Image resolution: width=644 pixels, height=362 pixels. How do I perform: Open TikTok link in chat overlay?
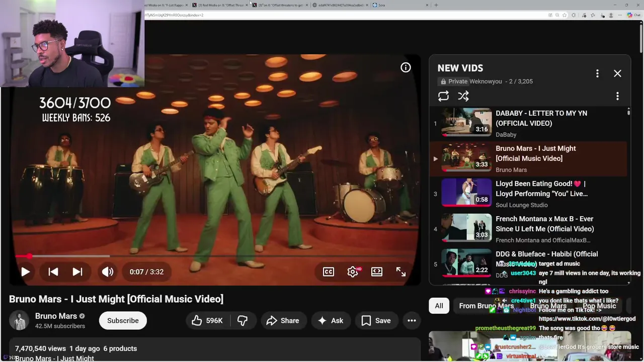[587, 319]
